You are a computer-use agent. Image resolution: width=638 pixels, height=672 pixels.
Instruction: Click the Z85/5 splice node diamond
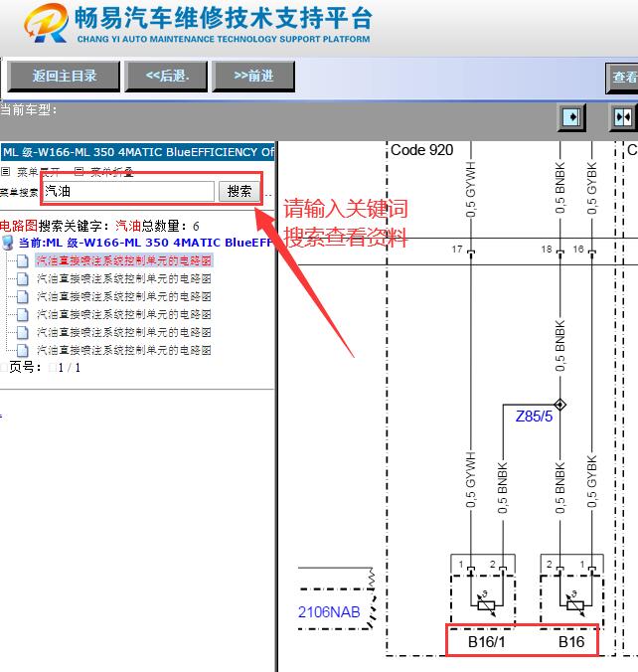[560, 405]
